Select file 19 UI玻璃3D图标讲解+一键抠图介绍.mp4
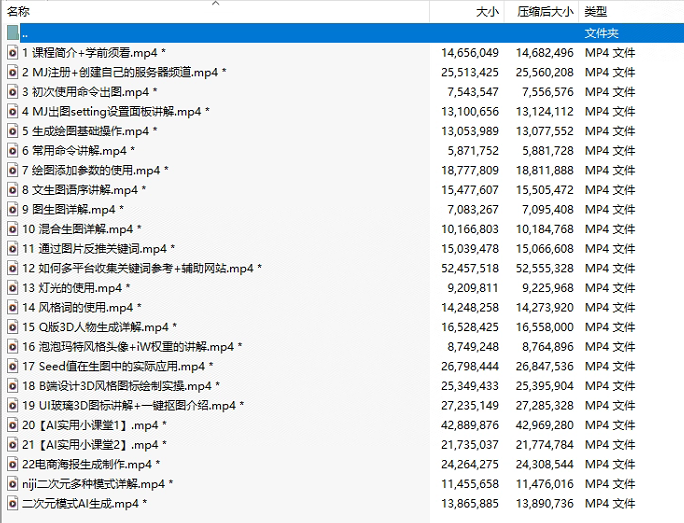 pos(132,406)
